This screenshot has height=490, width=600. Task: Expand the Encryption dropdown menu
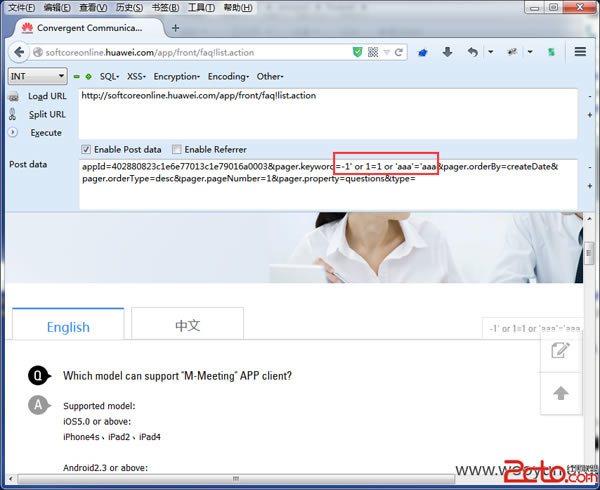point(176,76)
